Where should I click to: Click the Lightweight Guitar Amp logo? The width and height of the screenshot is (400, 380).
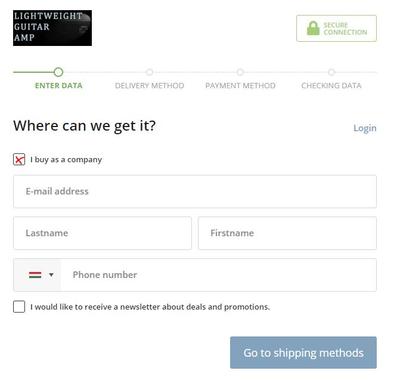pos(52,28)
